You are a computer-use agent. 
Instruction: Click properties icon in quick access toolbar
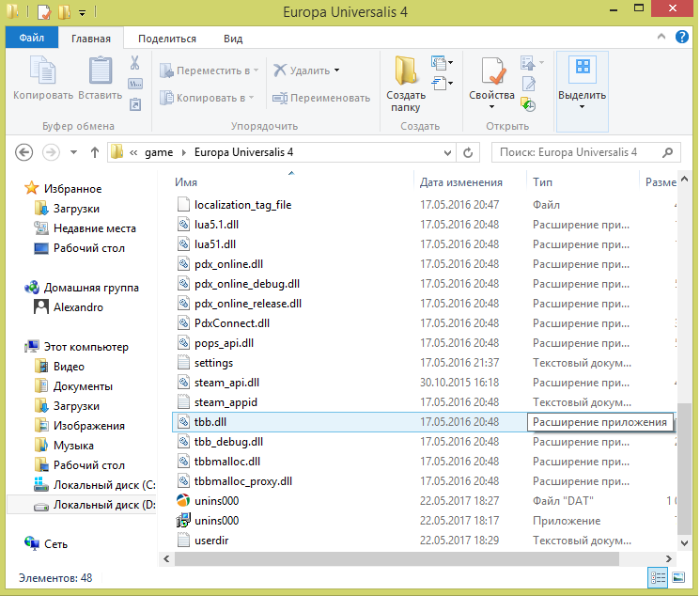point(44,11)
